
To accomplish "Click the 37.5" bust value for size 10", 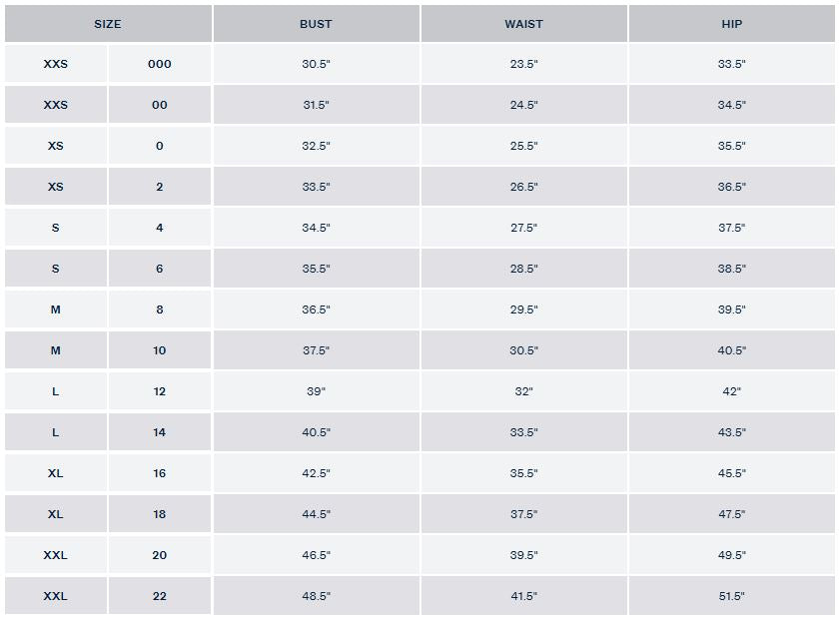I will coord(316,350).
